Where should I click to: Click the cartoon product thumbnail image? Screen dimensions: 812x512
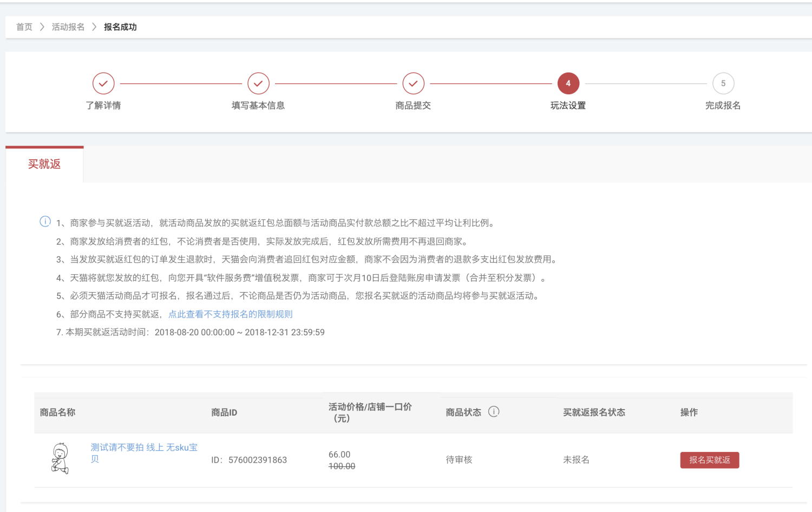60,458
